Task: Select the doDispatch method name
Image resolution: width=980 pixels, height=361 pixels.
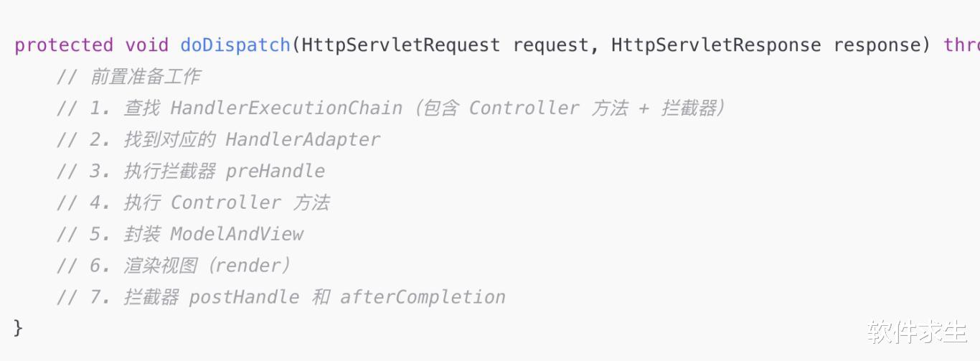Action: click(235, 45)
